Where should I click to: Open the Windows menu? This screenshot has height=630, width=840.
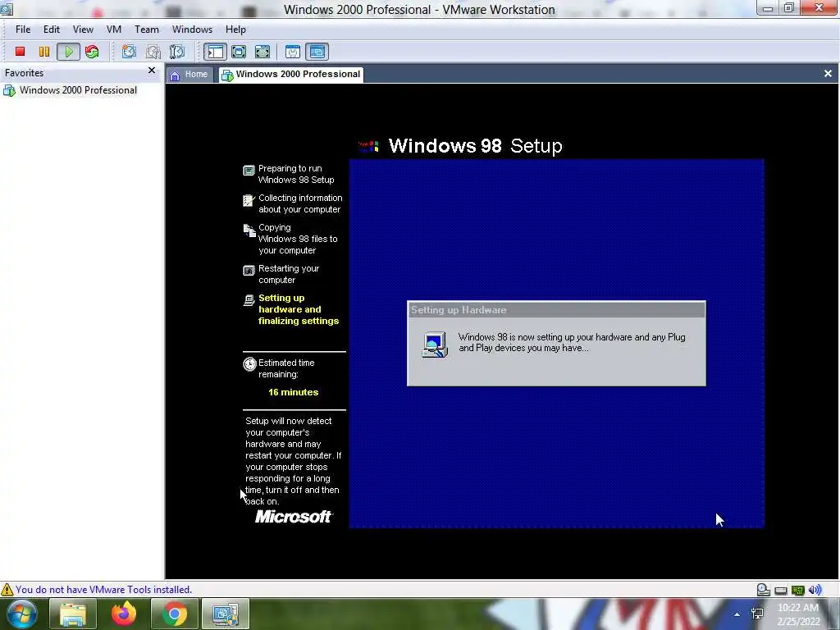192,30
